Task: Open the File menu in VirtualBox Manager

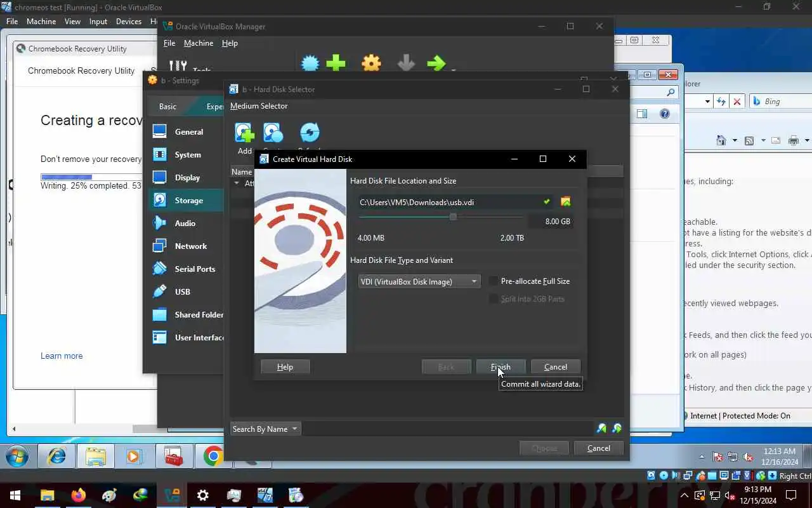Action: point(169,43)
